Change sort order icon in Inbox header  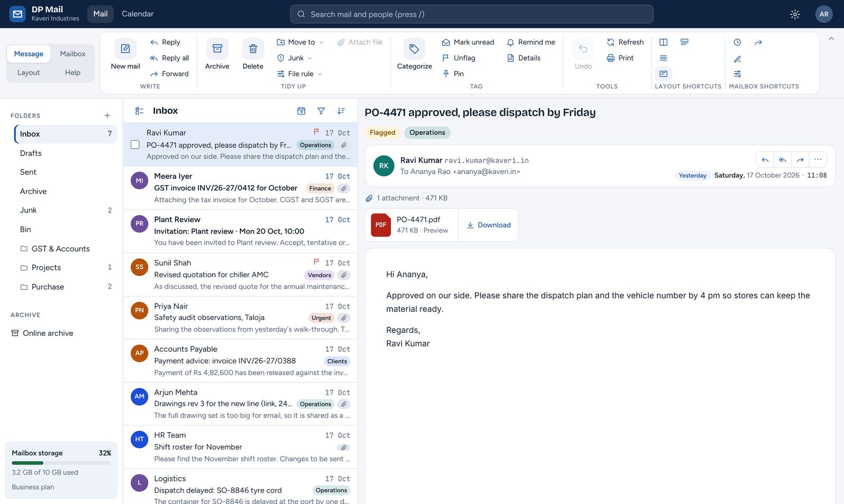pyautogui.click(x=341, y=111)
